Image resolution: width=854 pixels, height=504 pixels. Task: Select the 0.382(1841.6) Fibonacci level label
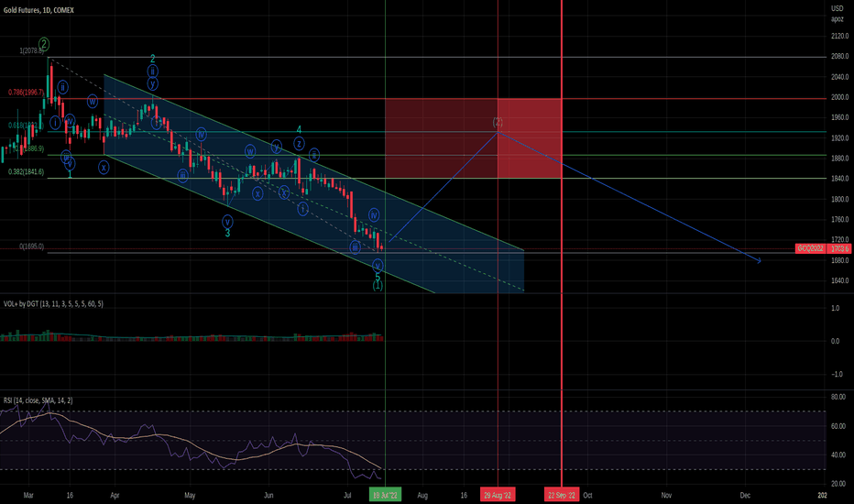point(26,171)
